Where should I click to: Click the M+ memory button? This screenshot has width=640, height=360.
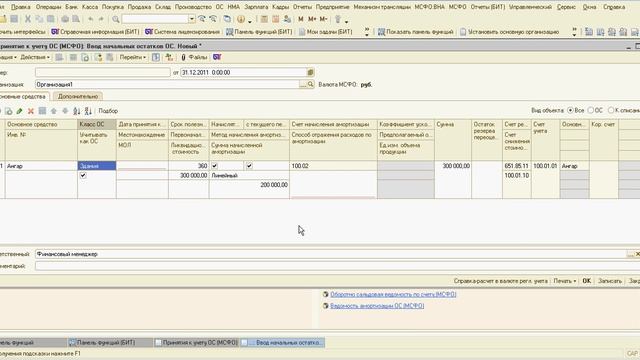click(312, 19)
